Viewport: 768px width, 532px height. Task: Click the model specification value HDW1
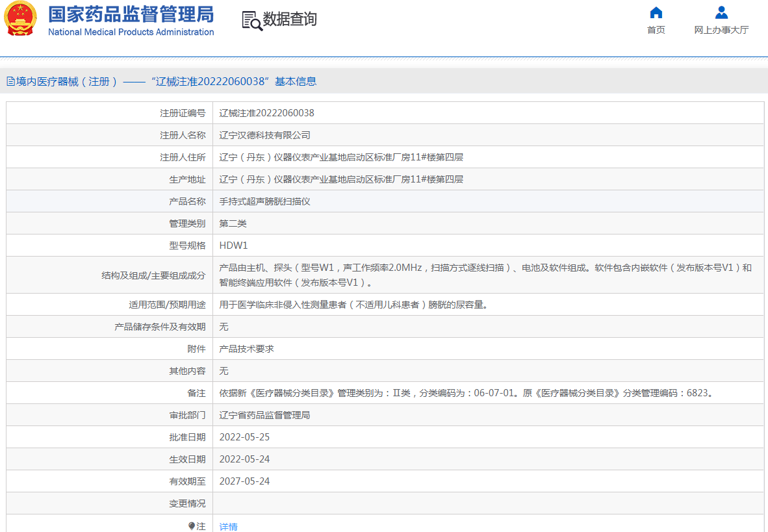pyautogui.click(x=233, y=246)
